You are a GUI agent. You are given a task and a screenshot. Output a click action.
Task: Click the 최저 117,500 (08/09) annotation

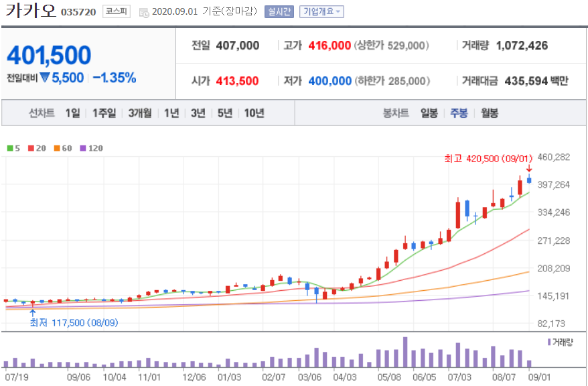click(x=74, y=322)
